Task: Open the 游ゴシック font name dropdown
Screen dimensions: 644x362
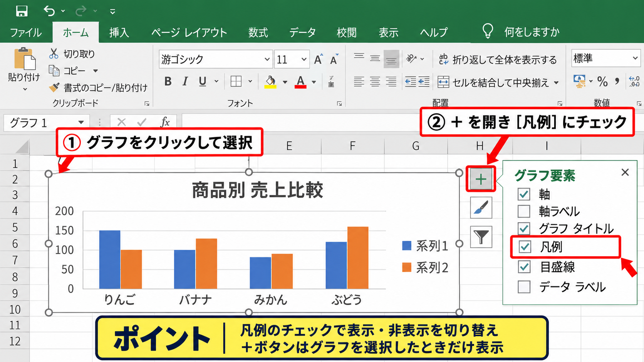Action: point(267,59)
